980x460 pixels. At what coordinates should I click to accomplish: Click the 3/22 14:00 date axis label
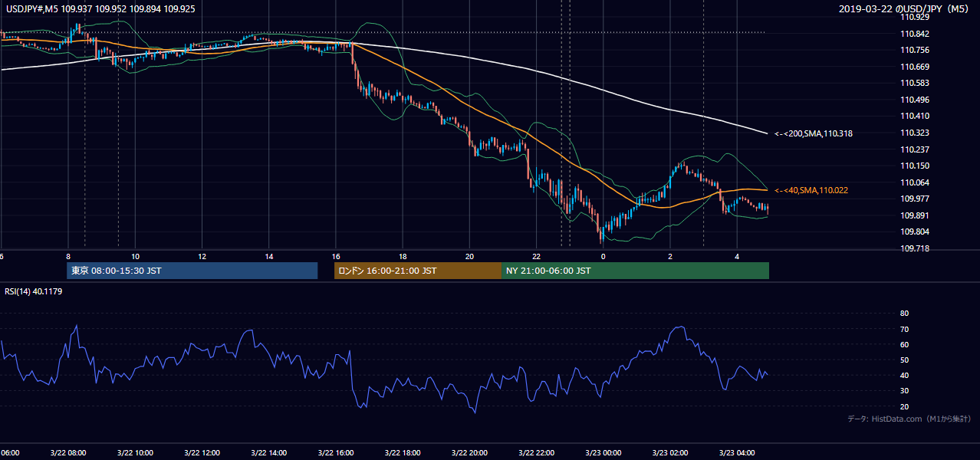(269, 452)
